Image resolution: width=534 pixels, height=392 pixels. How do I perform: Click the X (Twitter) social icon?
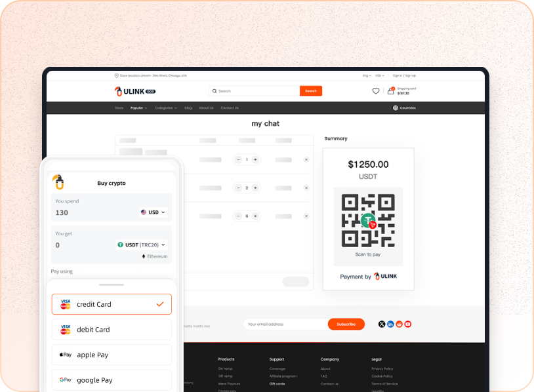tap(382, 324)
